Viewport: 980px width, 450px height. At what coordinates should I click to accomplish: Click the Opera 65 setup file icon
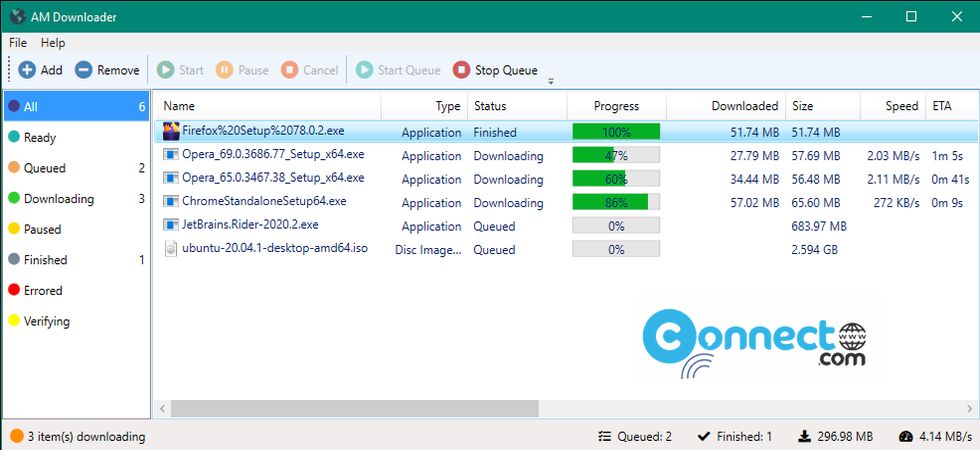[x=171, y=178]
